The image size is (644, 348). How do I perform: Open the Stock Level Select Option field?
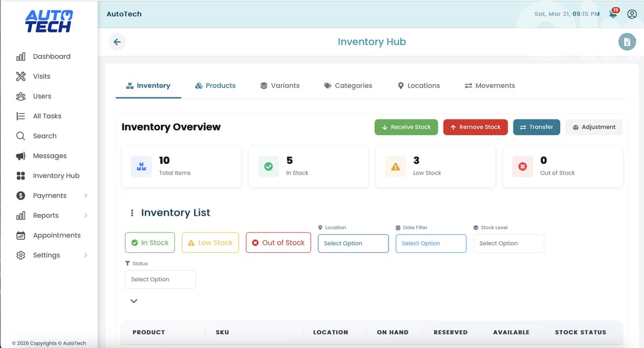(509, 243)
